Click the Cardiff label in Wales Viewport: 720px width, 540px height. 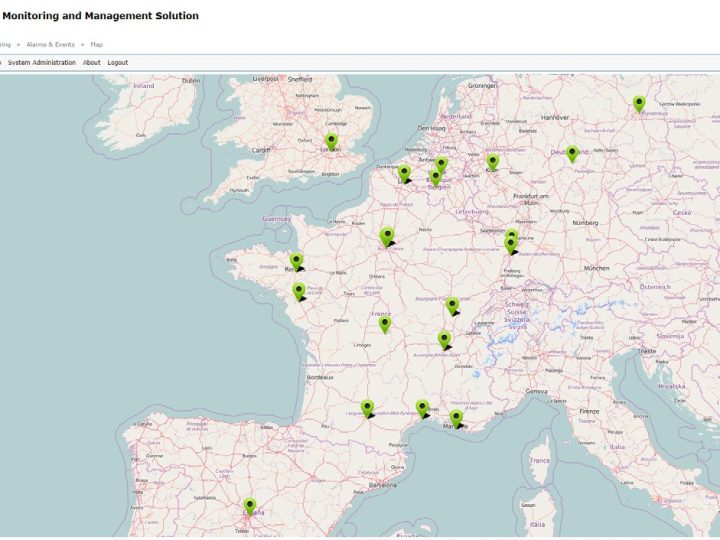point(261,150)
